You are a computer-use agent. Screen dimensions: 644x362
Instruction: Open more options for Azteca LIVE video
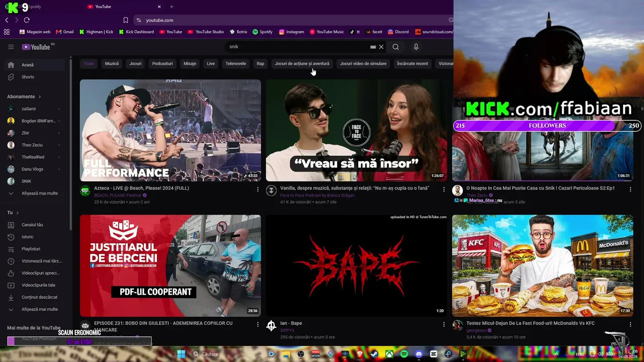(258, 190)
